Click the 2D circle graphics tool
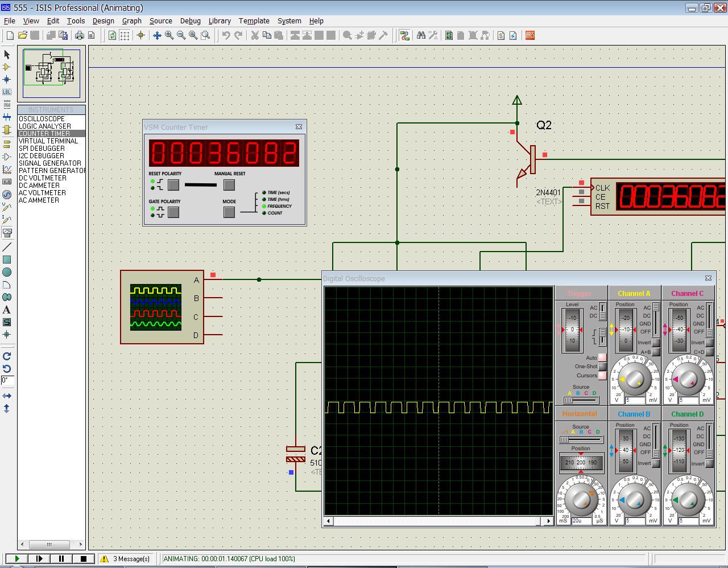 click(7, 273)
